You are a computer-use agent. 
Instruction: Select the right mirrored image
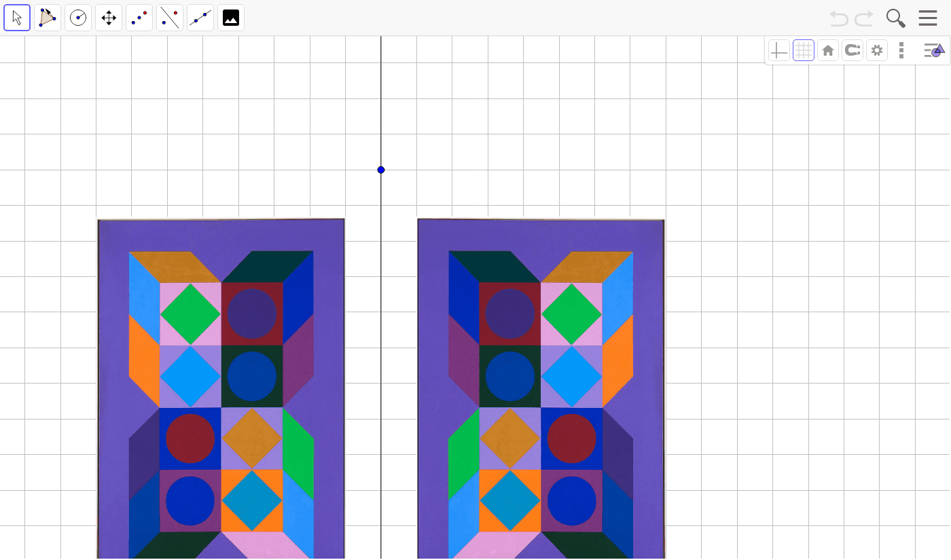click(x=541, y=389)
